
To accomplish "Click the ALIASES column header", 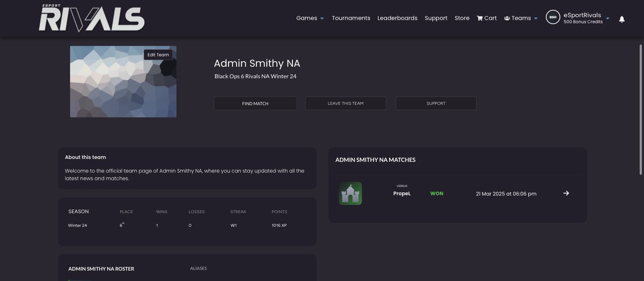I will point(199,268).
